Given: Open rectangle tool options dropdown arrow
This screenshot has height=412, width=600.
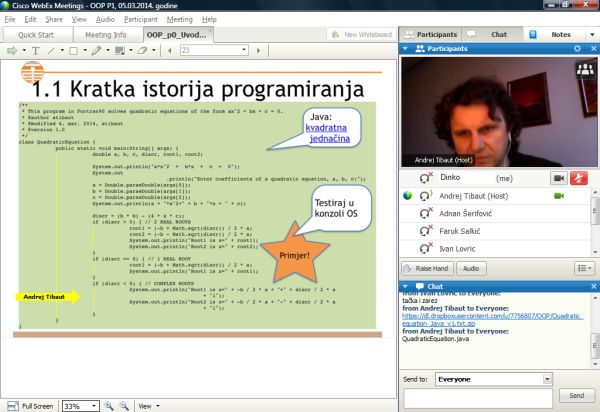Looking at the screenshot, I should coord(85,50).
